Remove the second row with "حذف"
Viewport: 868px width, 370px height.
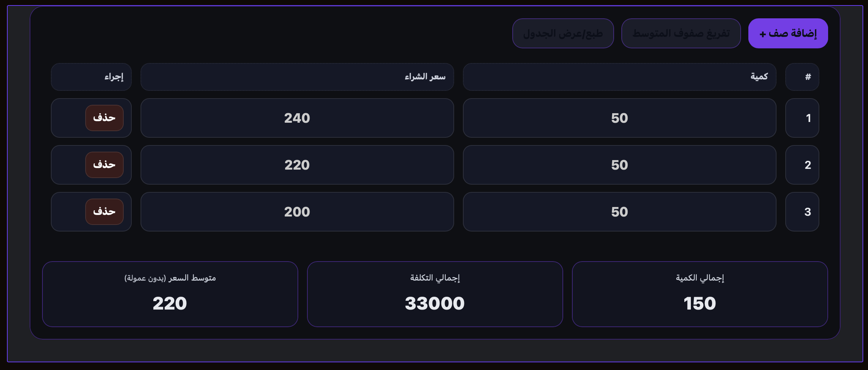click(104, 165)
